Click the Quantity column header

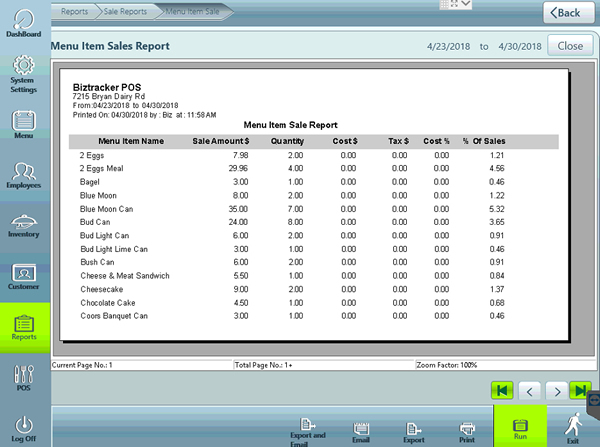coord(287,141)
